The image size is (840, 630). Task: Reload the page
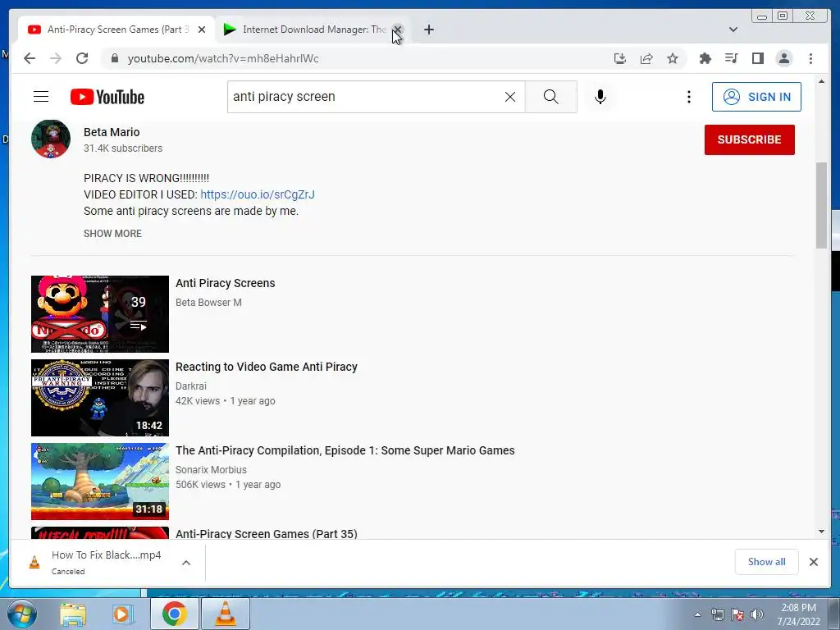(82, 58)
